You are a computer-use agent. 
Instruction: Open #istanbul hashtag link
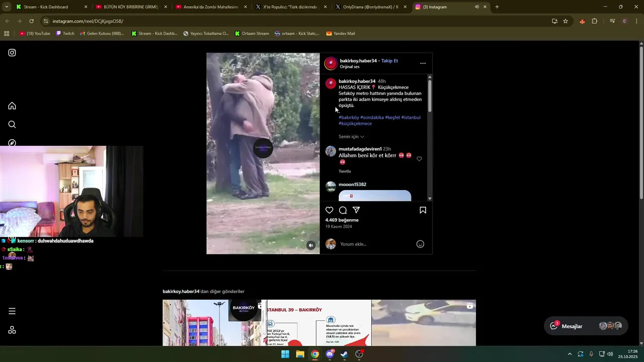coord(411,118)
